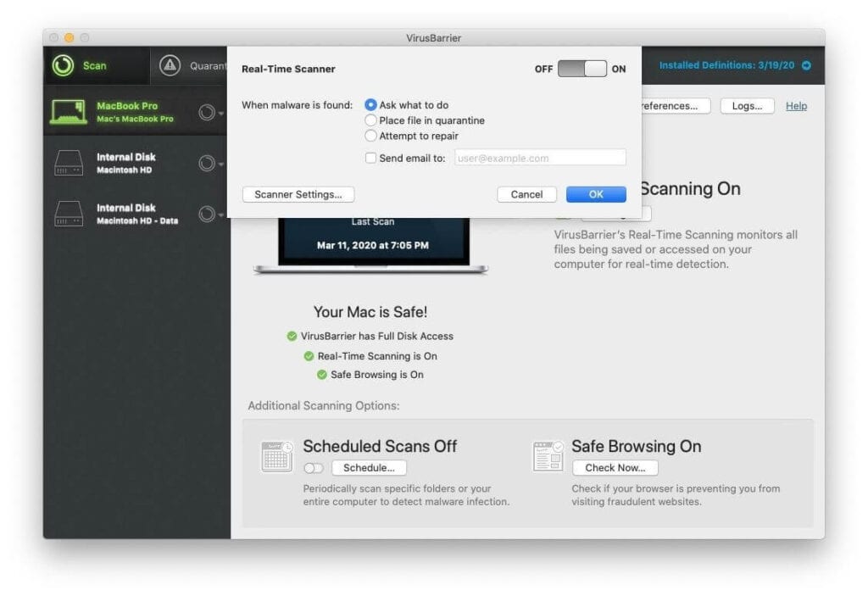Click the "Your Mac is Safe!" status text

[x=370, y=312]
